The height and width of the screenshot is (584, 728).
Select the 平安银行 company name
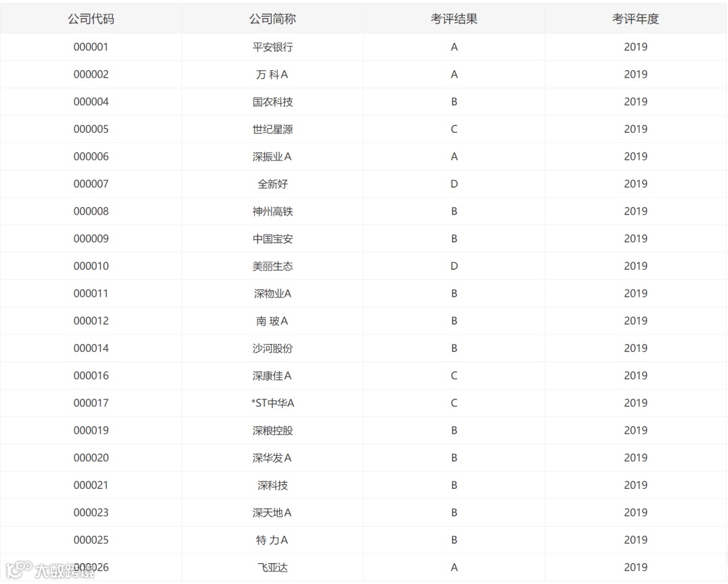(x=272, y=47)
